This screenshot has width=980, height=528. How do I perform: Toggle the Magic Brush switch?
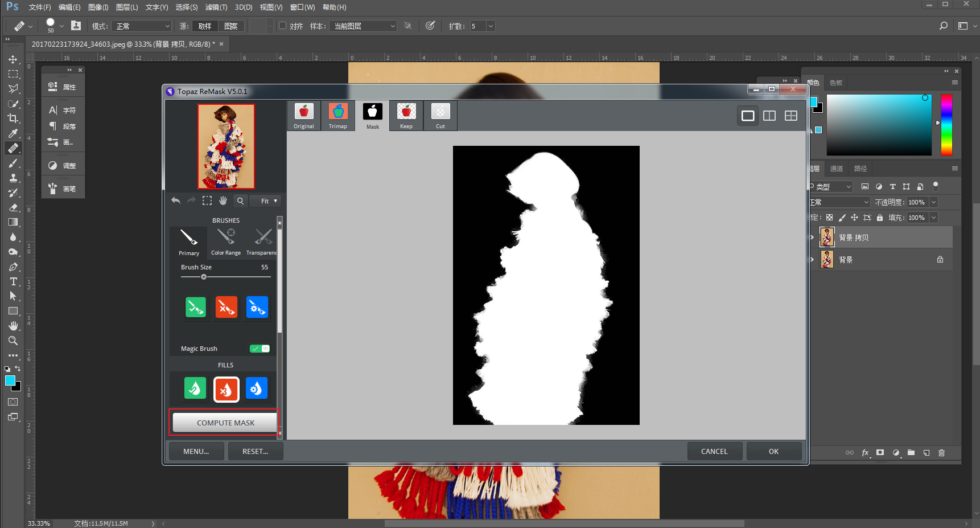pyautogui.click(x=260, y=349)
